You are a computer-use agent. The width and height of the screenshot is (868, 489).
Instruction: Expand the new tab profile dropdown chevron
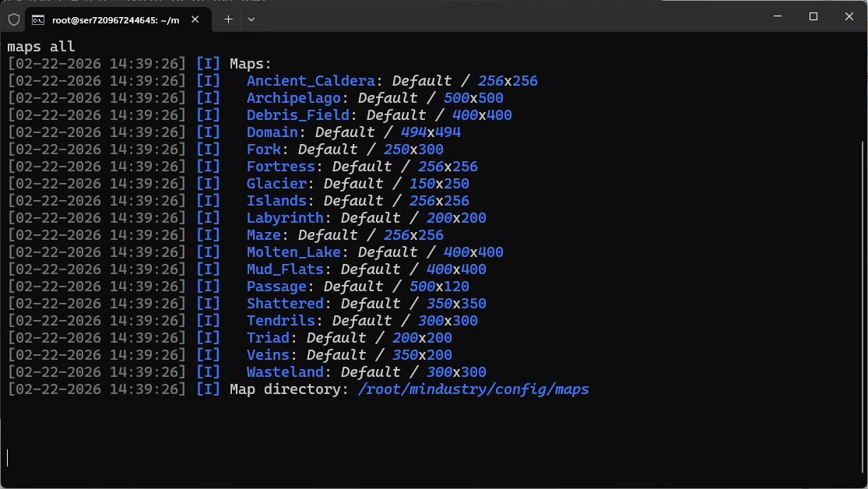(x=251, y=19)
